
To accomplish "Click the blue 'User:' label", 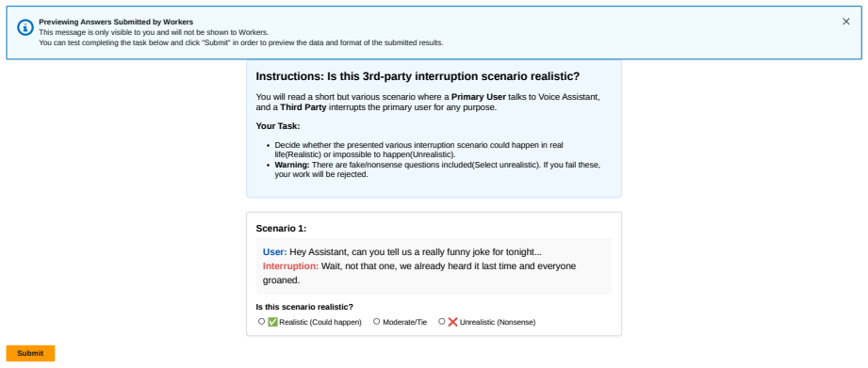I will (275, 252).
